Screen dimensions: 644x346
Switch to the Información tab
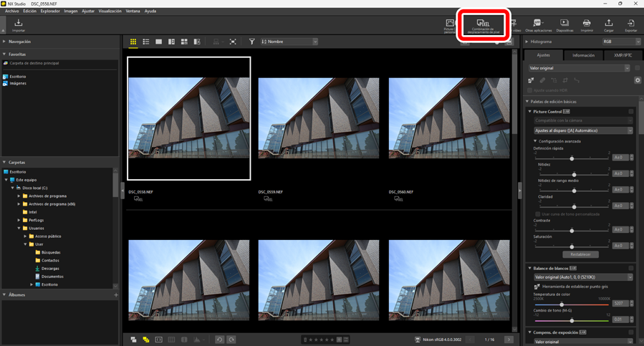tap(583, 55)
